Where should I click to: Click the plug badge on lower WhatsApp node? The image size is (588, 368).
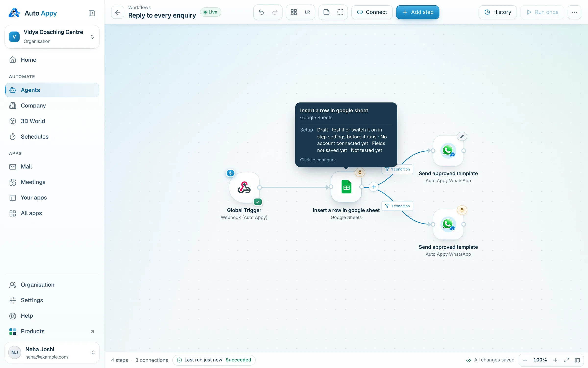[x=462, y=210]
